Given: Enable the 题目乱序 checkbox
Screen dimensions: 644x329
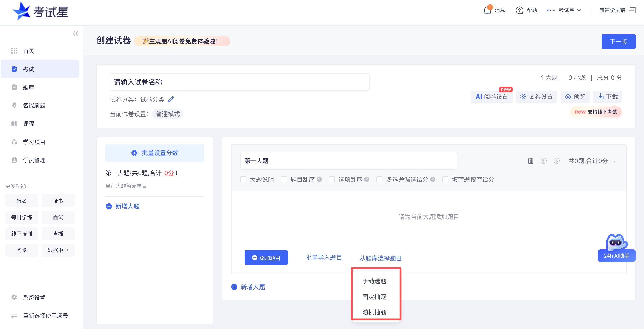Looking at the screenshot, I should point(284,179).
